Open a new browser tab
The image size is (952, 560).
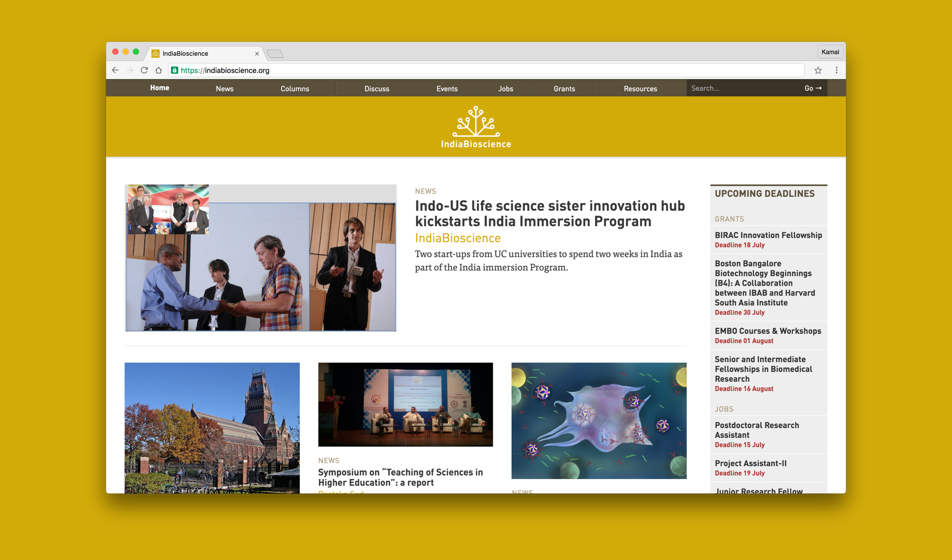[275, 54]
